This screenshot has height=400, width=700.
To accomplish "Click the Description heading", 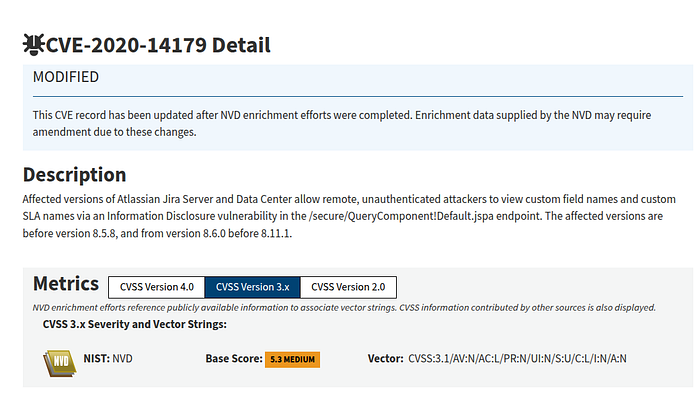I will coord(75,175).
